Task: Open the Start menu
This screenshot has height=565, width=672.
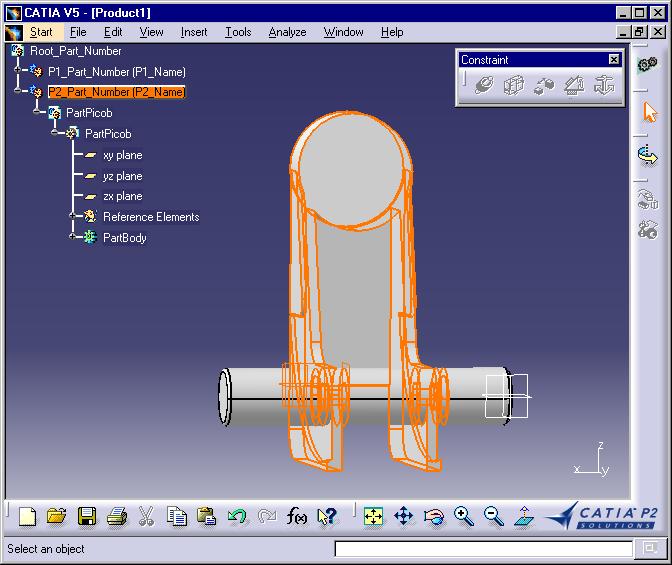Action: [41, 32]
